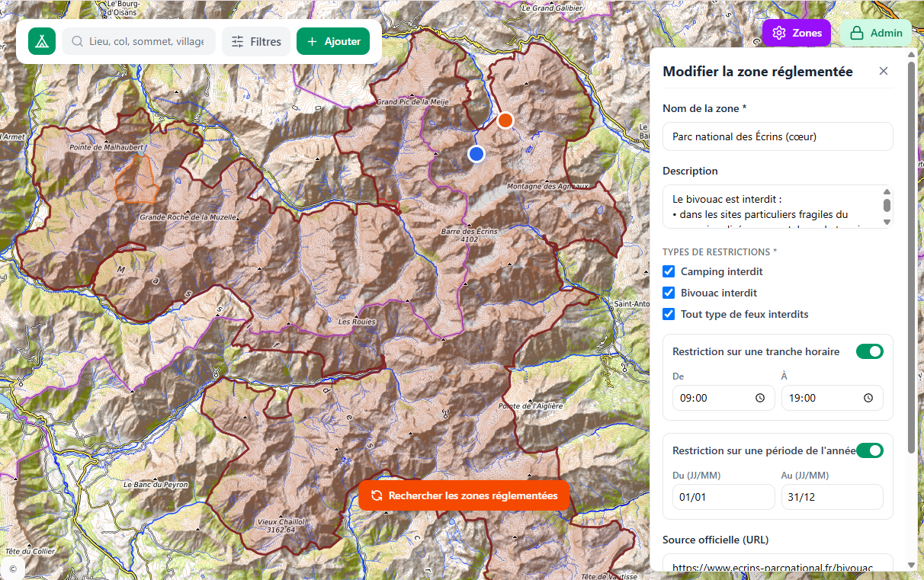Viewport: 924px width, 580px height.
Task: Edit the Au date field 31/12
Action: [x=832, y=497]
